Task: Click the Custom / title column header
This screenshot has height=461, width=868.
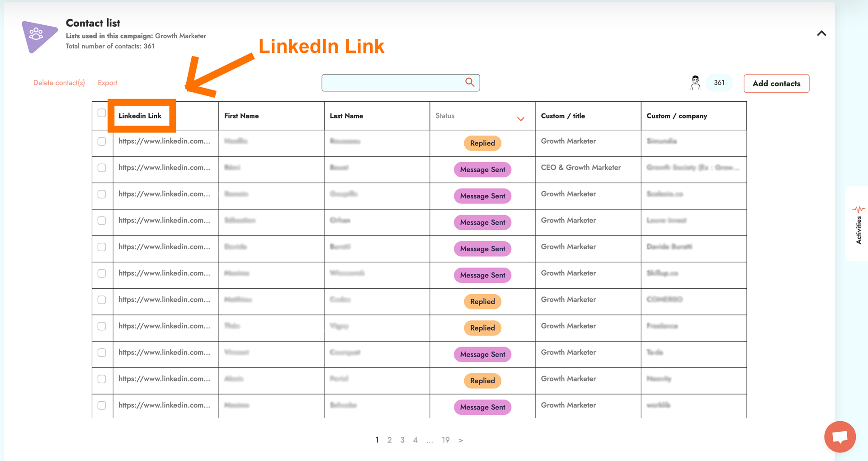Action: pyautogui.click(x=563, y=116)
